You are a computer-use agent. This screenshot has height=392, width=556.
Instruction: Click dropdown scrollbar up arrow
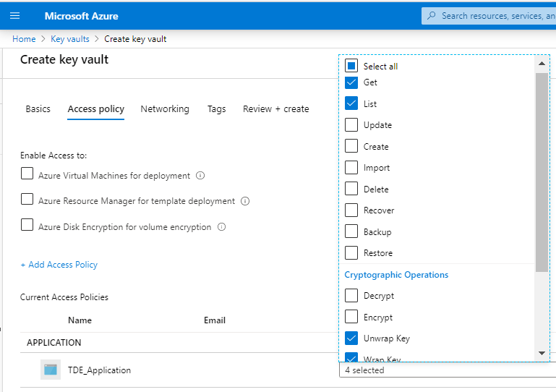pyautogui.click(x=542, y=64)
